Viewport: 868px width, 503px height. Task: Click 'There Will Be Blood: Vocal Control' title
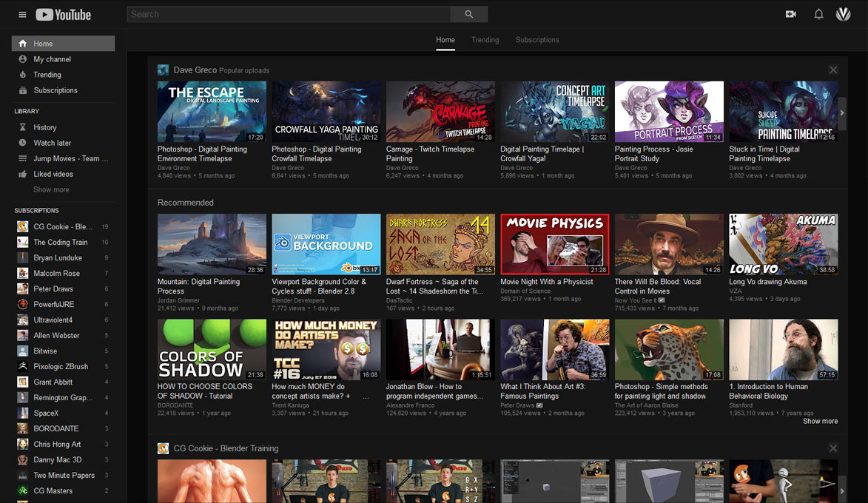pyautogui.click(x=658, y=286)
